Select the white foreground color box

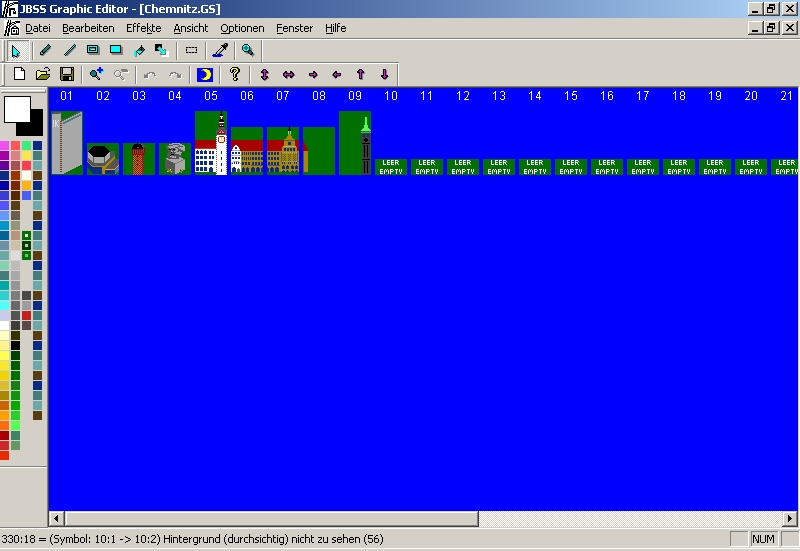(18, 110)
